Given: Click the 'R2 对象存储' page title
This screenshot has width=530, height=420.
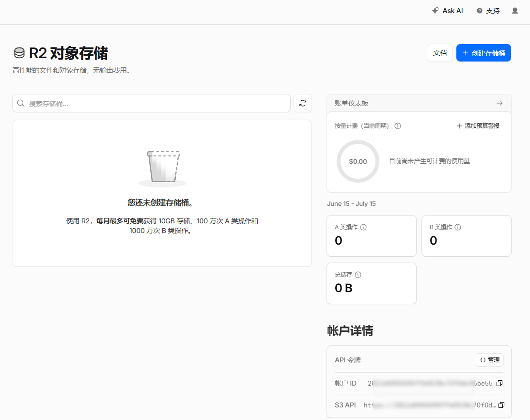Looking at the screenshot, I should (x=69, y=53).
